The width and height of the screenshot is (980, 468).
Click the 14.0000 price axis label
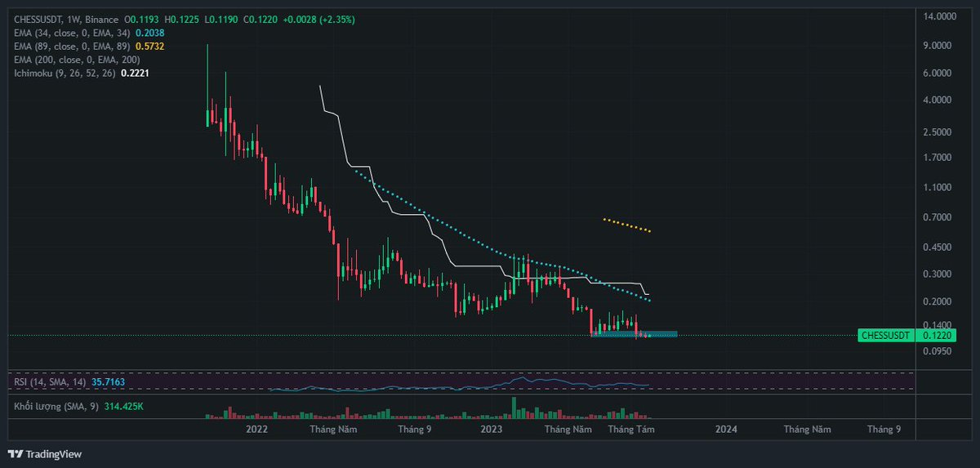coord(938,16)
